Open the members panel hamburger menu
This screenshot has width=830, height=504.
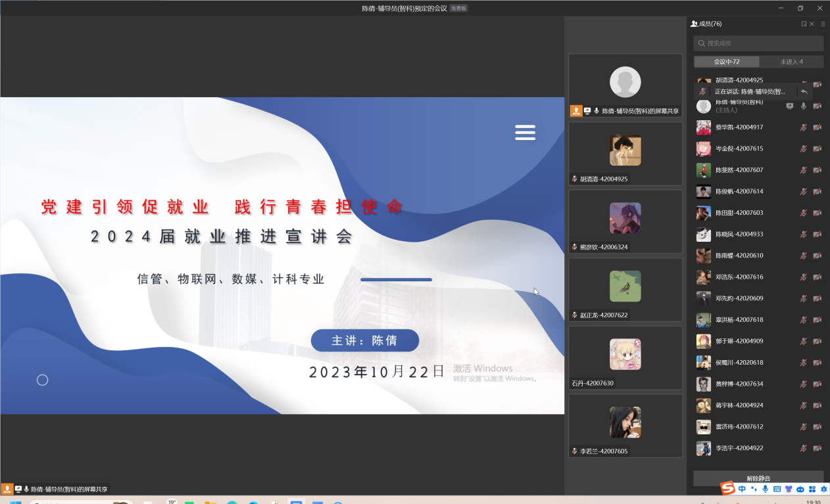point(823,24)
